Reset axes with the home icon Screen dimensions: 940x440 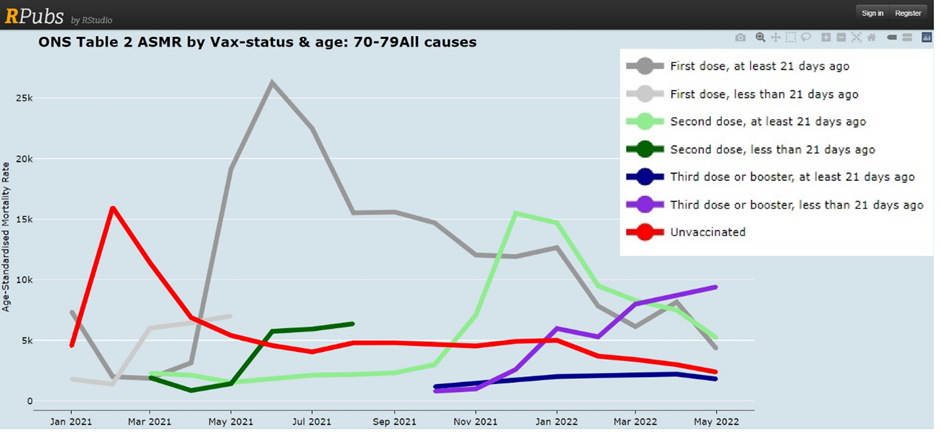tap(871, 38)
